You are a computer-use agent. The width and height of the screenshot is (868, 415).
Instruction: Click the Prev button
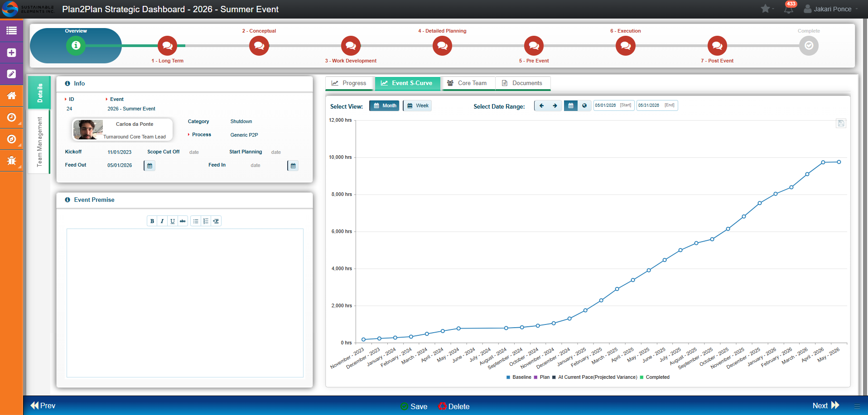[43, 405]
